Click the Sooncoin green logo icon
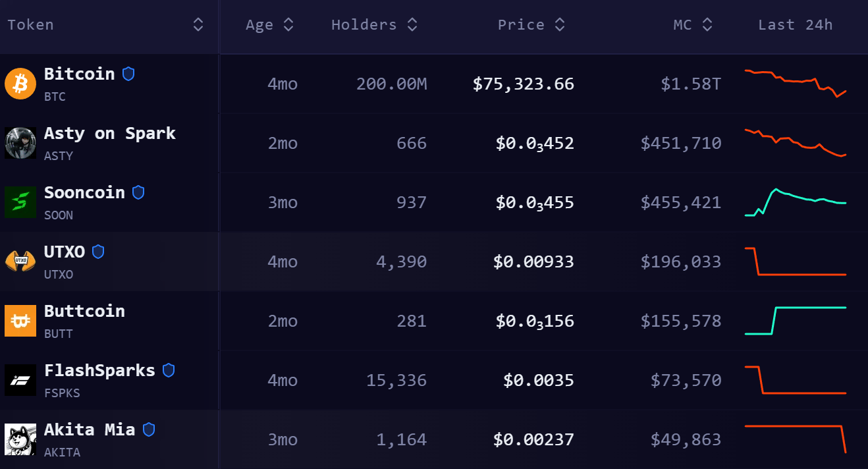This screenshot has height=469, width=868. (20, 202)
